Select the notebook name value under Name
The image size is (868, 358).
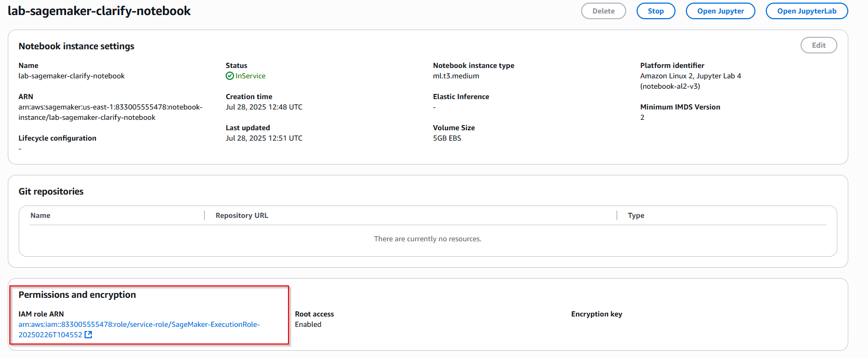[72, 76]
